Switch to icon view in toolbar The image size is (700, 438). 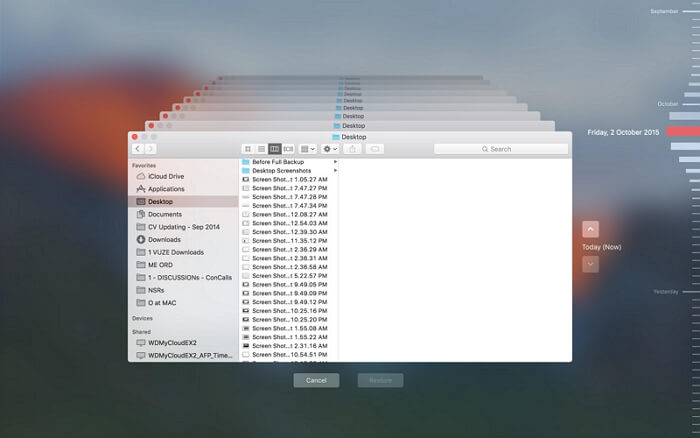[247, 149]
